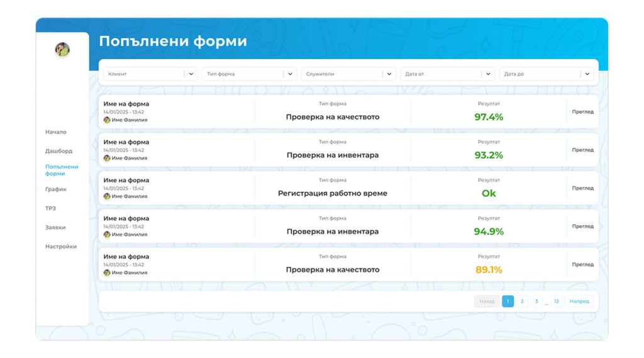The image size is (644, 358).
Task: Open Дашборд from the sidebar
Action: [58, 151]
